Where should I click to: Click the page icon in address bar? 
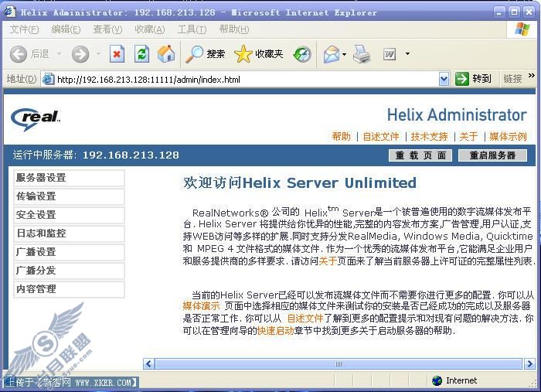48,80
